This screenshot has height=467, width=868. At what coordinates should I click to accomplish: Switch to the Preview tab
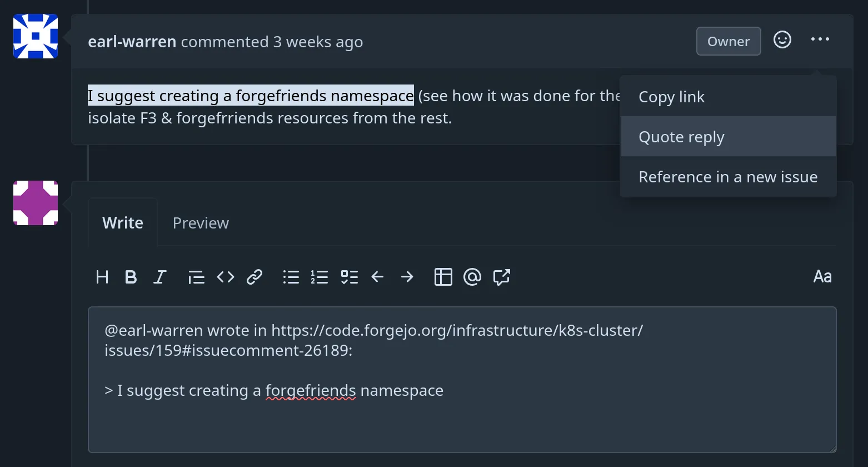coord(201,222)
